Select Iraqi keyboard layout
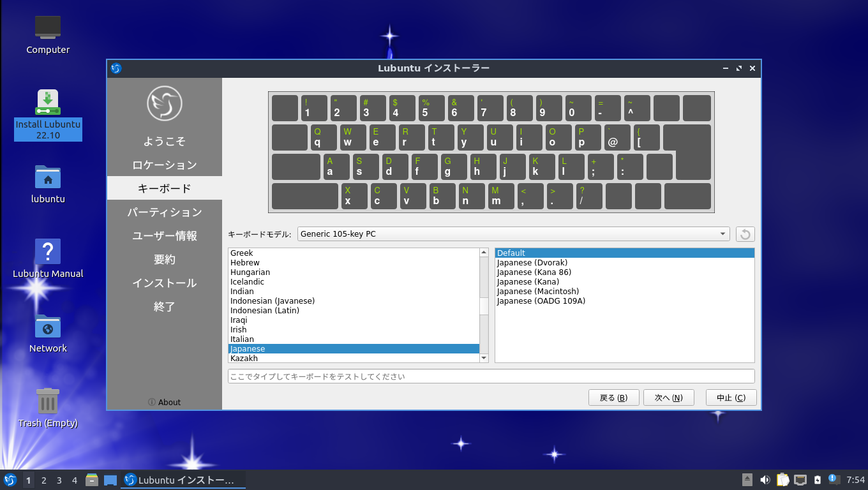Viewport: 868px width, 490px height. tap(354, 320)
